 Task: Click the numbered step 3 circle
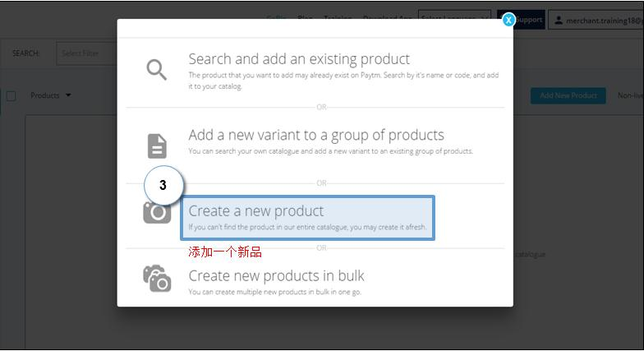point(163,185)
